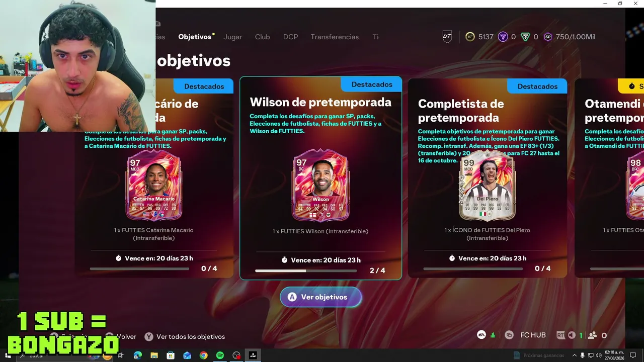This screenshot has width=644, height=362.
Task: Open the EA FC game taskbar icon
Action: pos(253,355)
